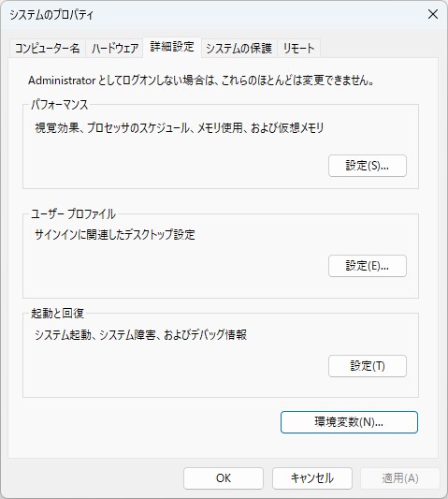Viewport: 448px width, 499px height.
Task: Dismiss the dialog with キャンセル
Action: tap(312, 478)
